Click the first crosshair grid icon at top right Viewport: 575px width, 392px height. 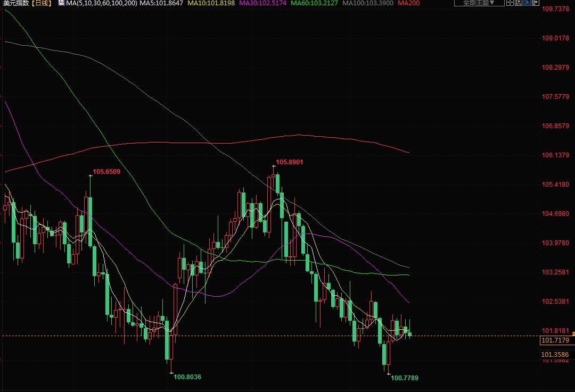[x=510, y=3]
